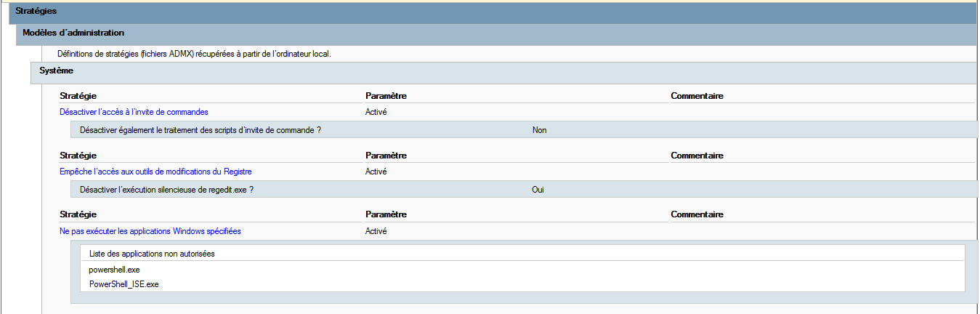980x314 pixels.
Task: Click the "Oui" value for regedit silent execution
Action: (538, 190)
